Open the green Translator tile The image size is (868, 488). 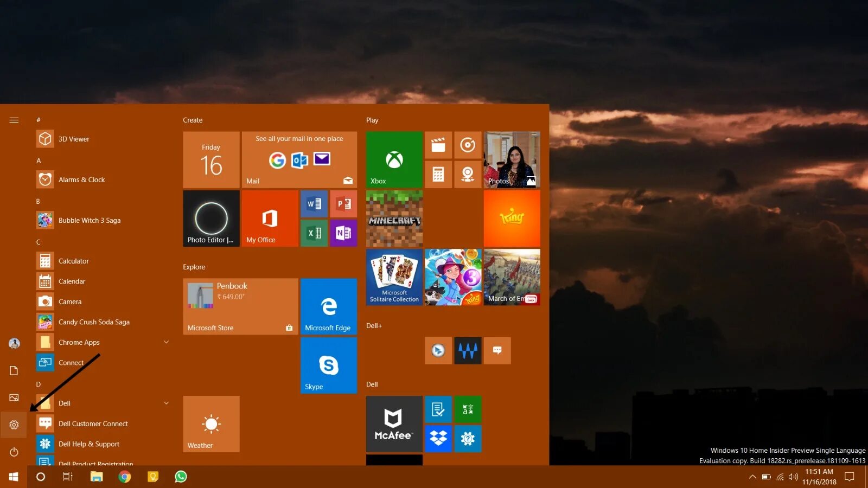pyautogui.click(x=468, y=409)
